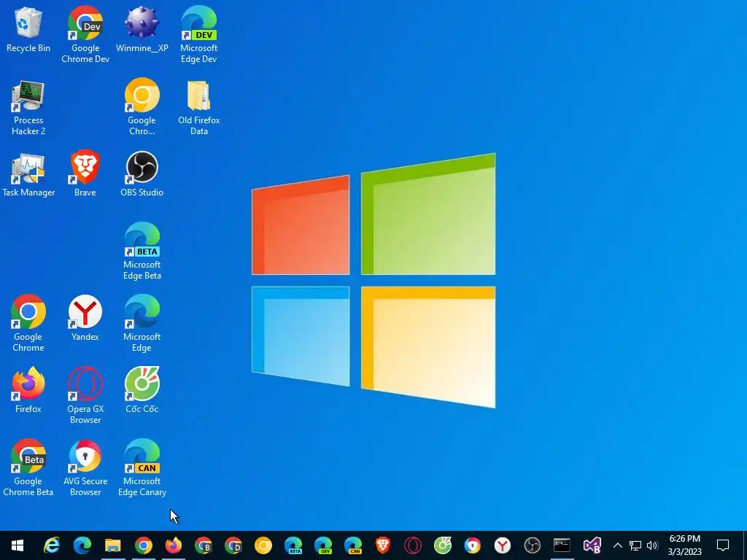This screenshot has width=747, height=560.
Task: Select the Opera GX Browser desktop shortcut
Action: coord(85,396)
